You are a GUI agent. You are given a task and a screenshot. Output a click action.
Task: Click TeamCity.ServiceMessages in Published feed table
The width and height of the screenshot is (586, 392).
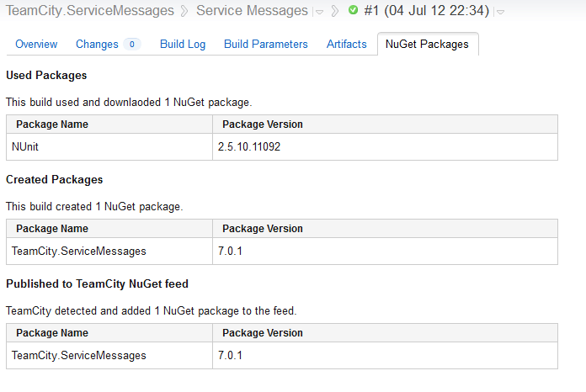pos(79,355)
